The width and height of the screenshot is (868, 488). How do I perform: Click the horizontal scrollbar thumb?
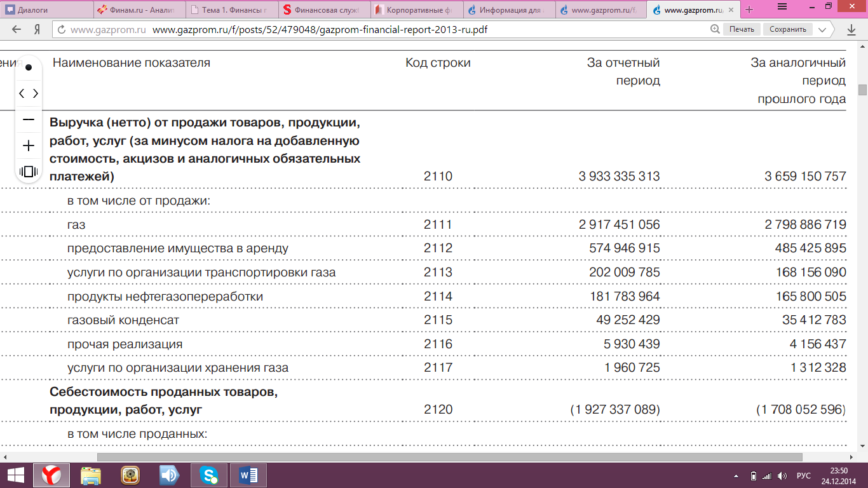(450, 457)
